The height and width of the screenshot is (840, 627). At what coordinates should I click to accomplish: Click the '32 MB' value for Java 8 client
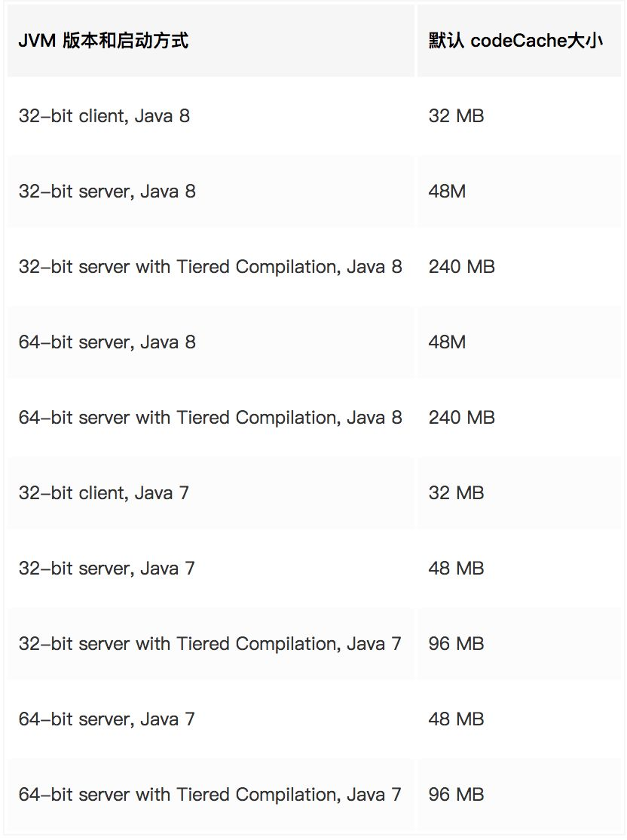coord(456,116)
